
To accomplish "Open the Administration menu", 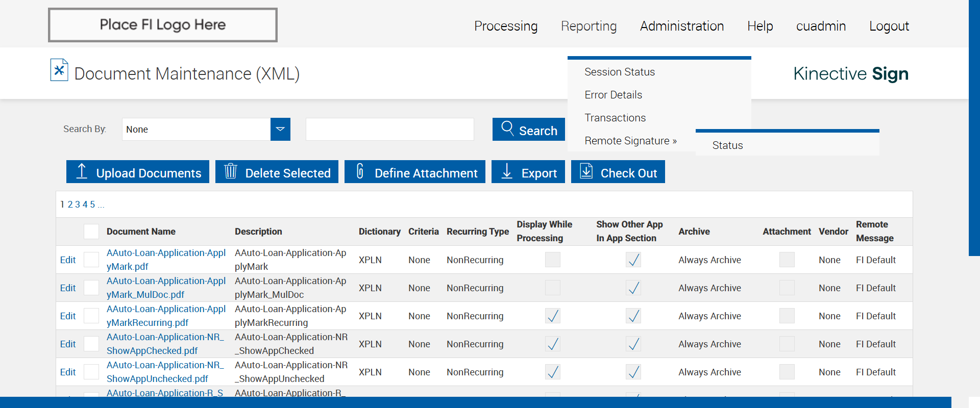I will pos(681,26).
